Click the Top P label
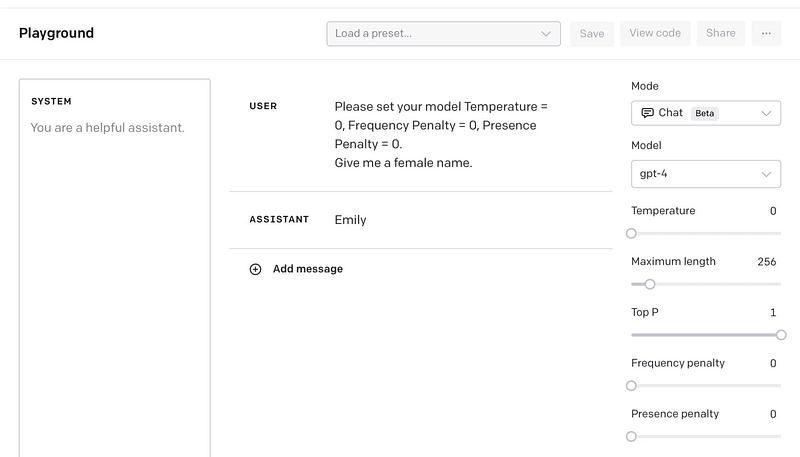 tap(644, 312)
